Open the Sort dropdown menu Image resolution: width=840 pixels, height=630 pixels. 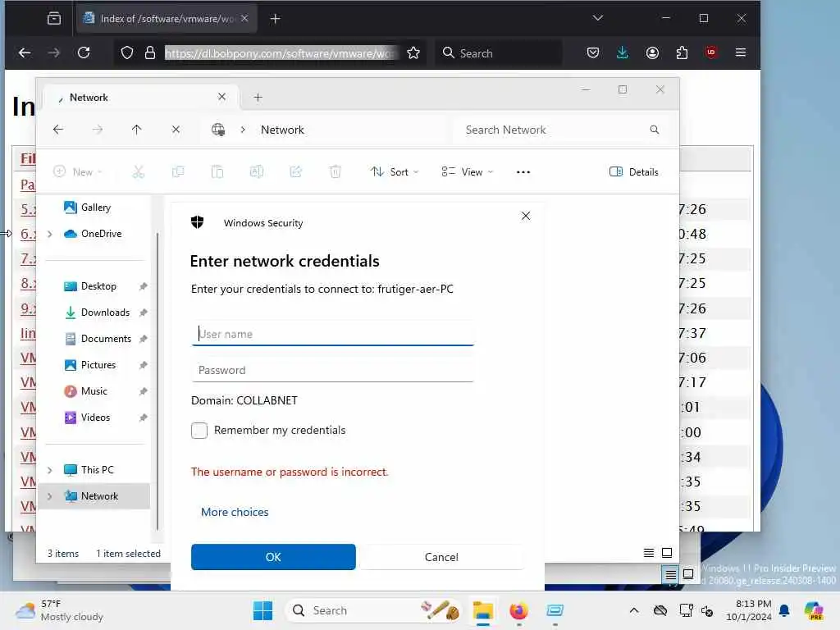coord(395,171)
